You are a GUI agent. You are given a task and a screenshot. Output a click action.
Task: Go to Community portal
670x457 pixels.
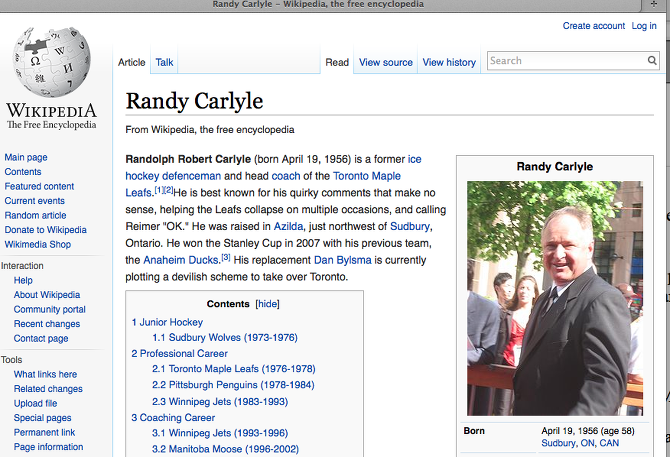50,309
